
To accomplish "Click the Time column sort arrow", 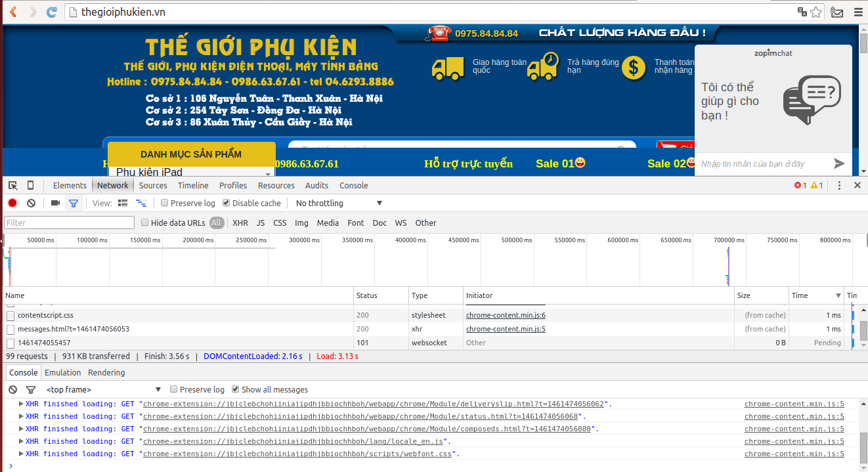I will tap(838, 295).
